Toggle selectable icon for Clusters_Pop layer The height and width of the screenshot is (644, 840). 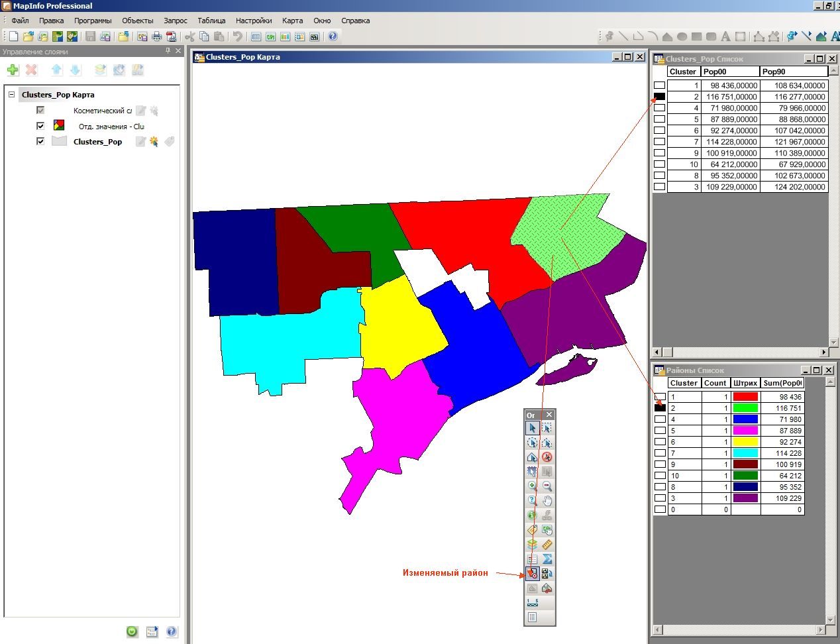pos(154,141)
